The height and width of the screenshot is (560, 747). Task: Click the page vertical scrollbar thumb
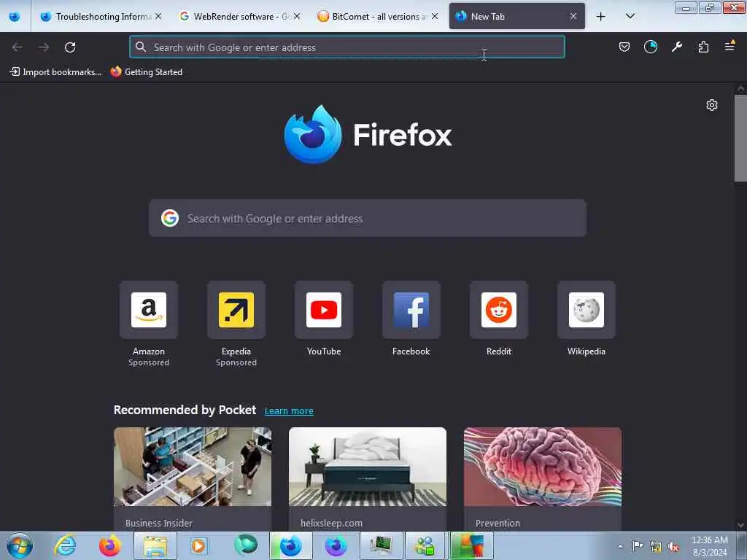pyautogui.click(x=740, y=138)
